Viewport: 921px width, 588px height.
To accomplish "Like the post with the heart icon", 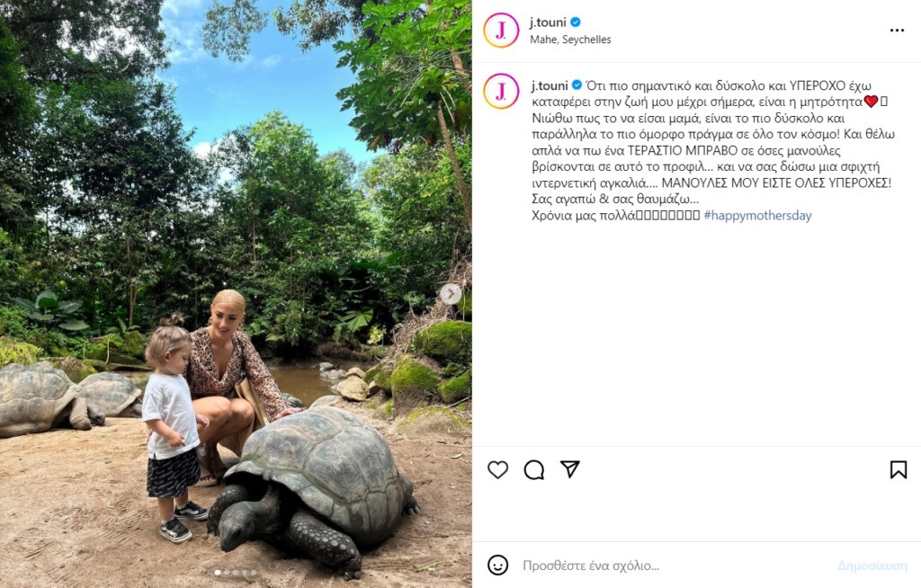I will 497,469.
